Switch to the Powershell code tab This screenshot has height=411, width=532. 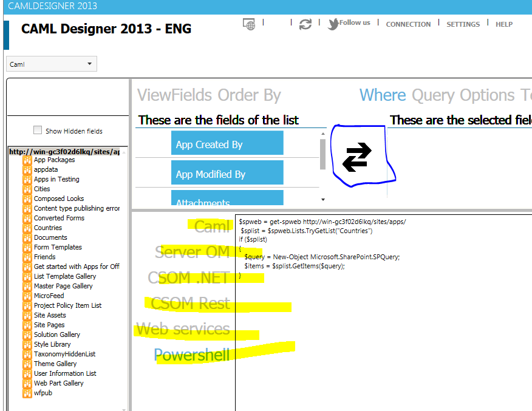(192, 355)
